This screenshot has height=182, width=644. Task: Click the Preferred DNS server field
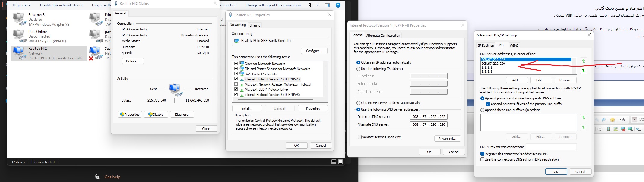click(429, 117)
